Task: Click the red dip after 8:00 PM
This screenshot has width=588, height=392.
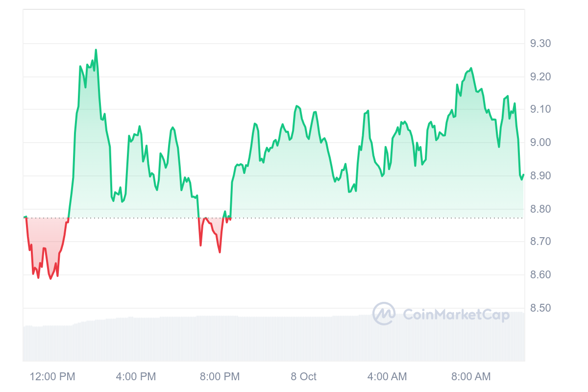Action: pyautogui.click(x=220, y=252)
